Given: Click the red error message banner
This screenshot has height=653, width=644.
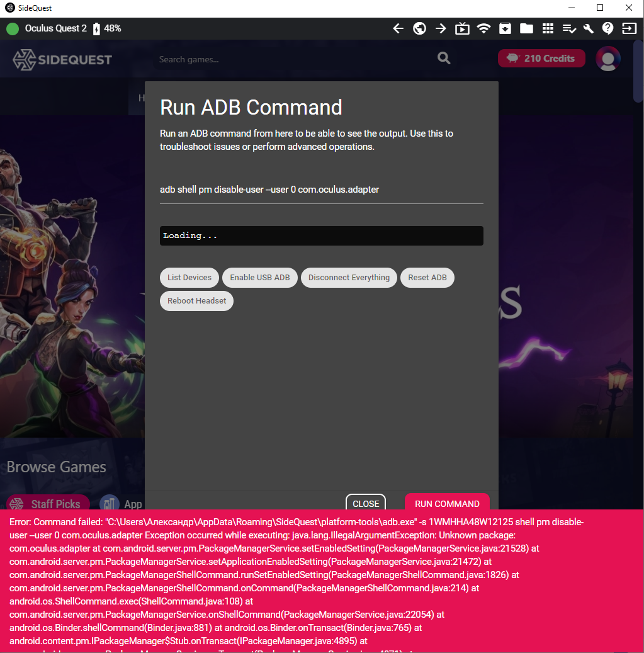Looking at the screenshot, I should pyautogui.click(x=322, y=581).
